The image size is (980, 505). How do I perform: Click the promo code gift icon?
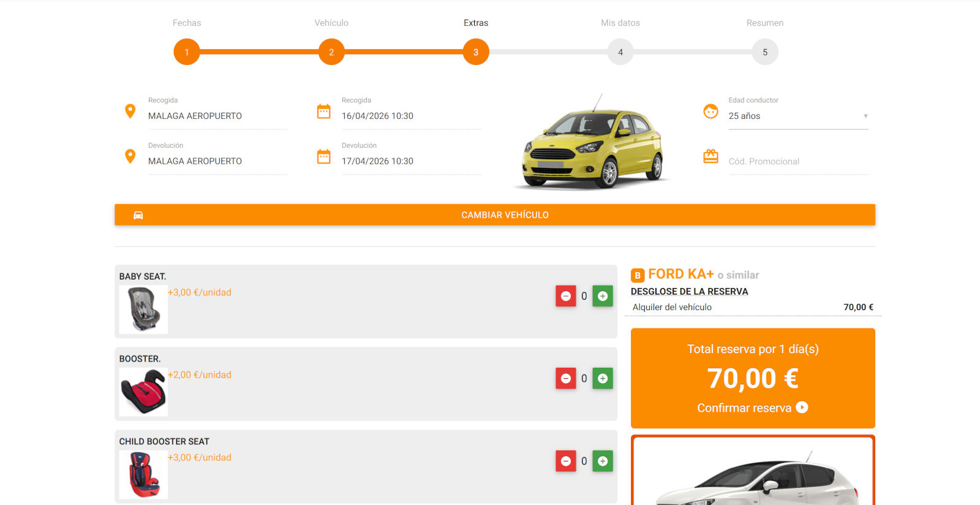click(710, 157)
